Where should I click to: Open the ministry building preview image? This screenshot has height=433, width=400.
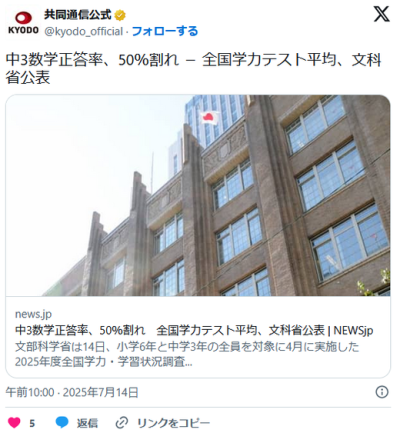[x=198, y=195]
